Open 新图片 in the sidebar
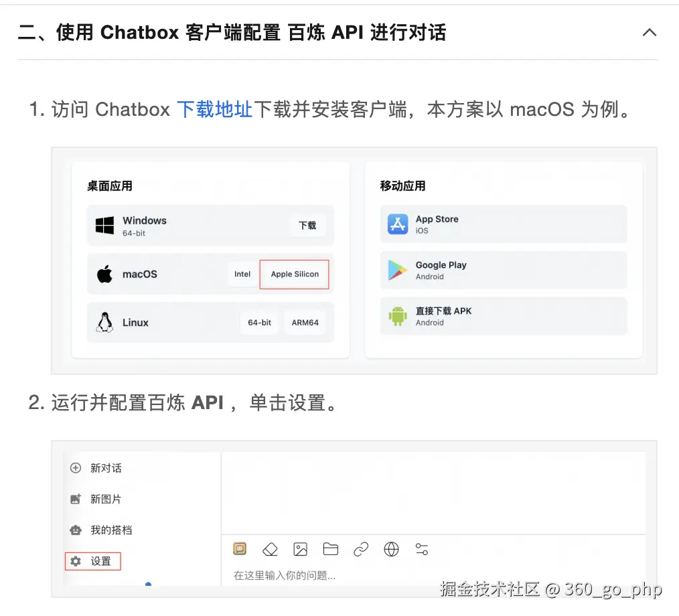 pos(106,499)
